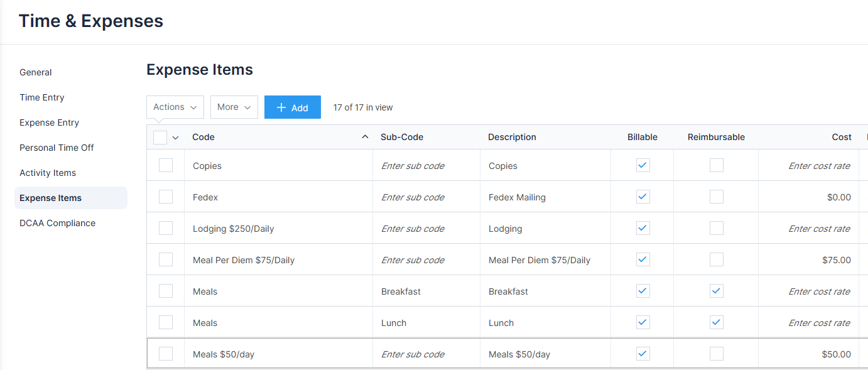868x370 pixels.
Task: Expand the More dropdown
Action: 234,107
